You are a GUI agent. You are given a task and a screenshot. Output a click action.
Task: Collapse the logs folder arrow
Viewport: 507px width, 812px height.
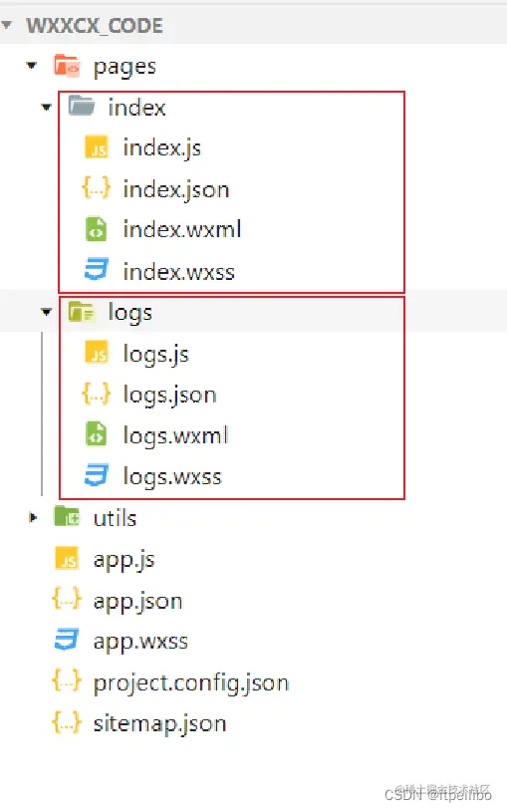[47, 312]
